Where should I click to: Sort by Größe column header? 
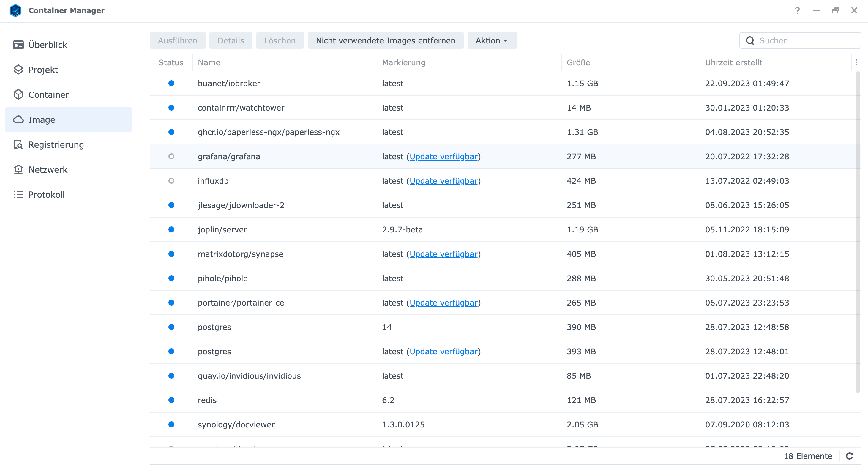coord(578,62)
